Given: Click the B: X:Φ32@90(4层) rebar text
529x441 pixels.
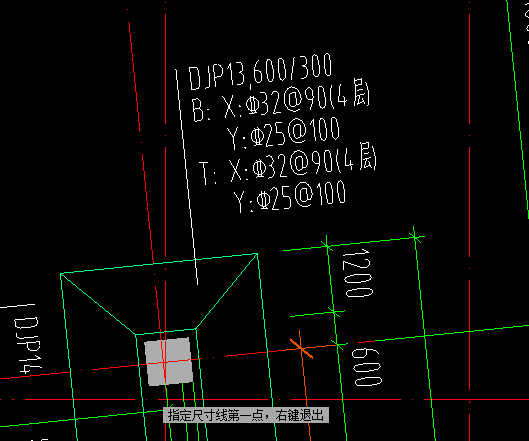Looking at the screenshot, I should coord(281,100).
